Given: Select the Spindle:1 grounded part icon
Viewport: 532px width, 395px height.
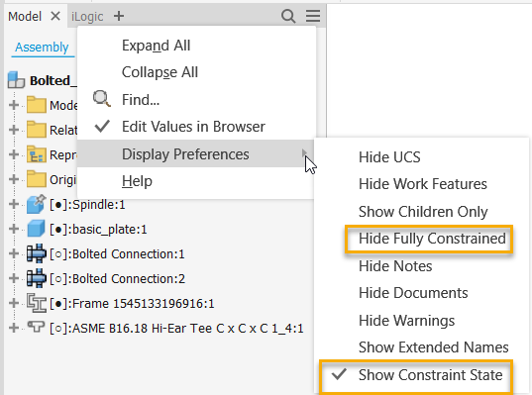Looking at the screenshot, I should 36,204.
